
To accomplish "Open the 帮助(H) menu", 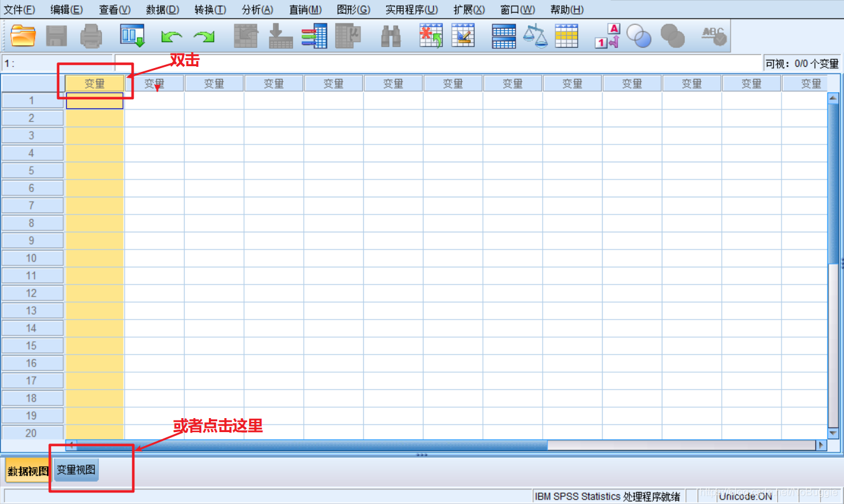I will coord(567,10).
